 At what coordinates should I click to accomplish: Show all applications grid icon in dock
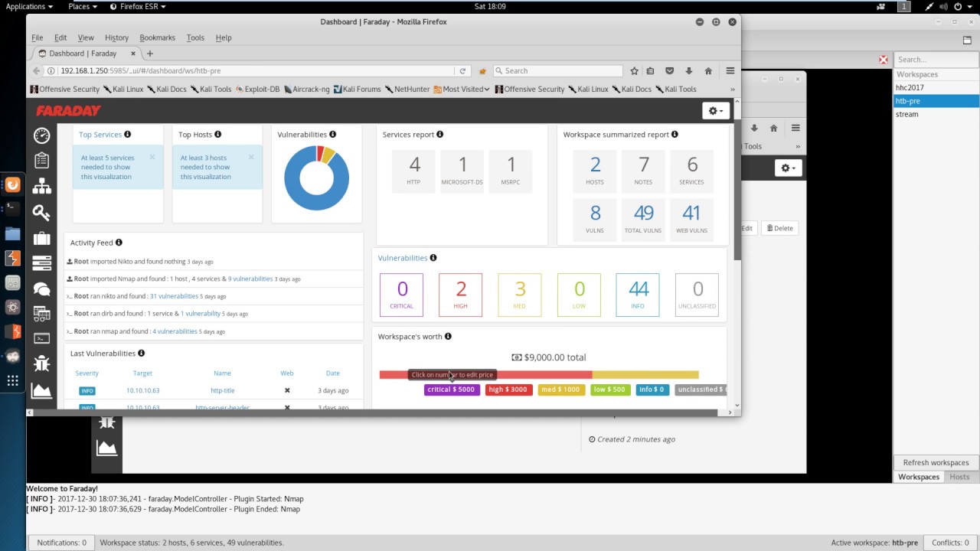pyautogui.click(x=12, y=380)
